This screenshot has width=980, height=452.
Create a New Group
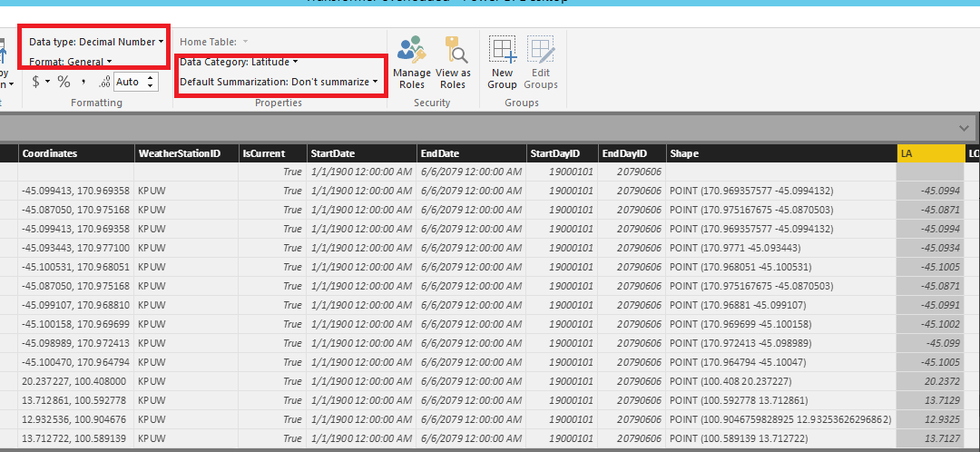click(x=502, y=64)
